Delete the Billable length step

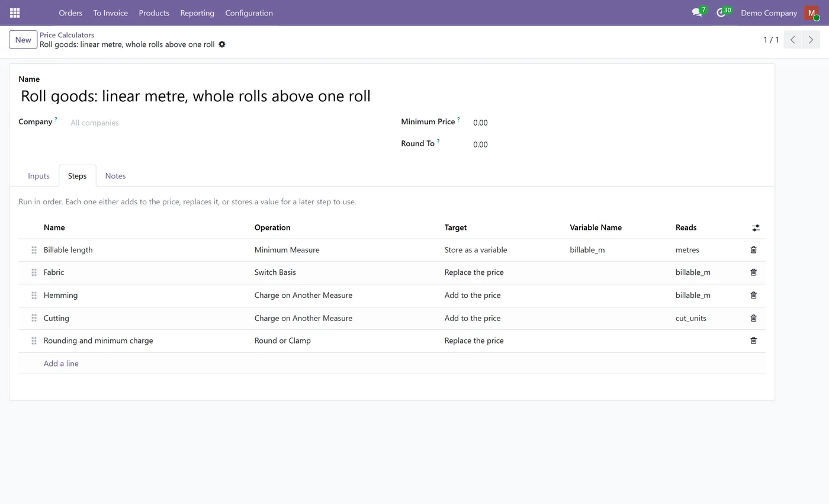753,250
